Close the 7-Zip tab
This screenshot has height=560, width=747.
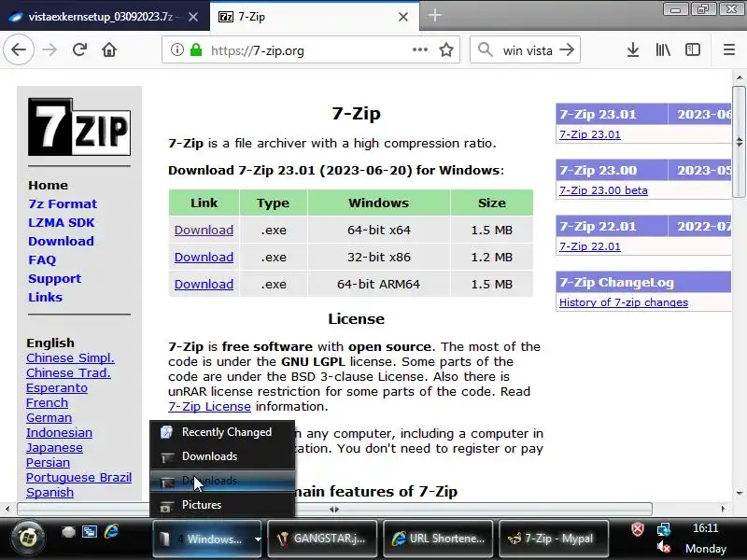click(x=403, y=17)
